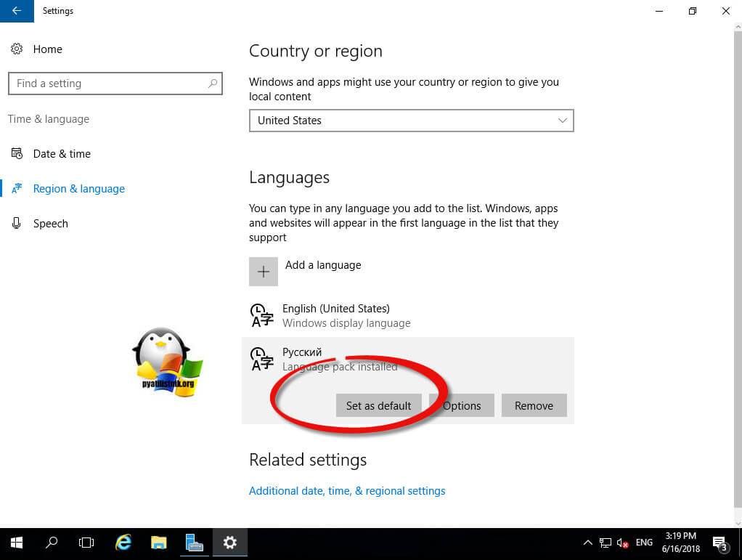Open the Date & time settings page
This screenshot has height=560, width=742.
coord(62,154)
